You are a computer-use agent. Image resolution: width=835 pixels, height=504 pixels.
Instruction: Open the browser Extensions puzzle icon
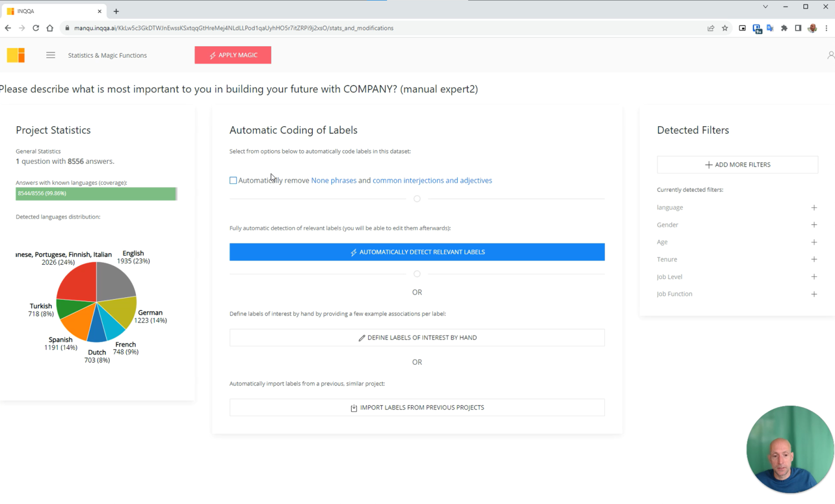(784, 28)
